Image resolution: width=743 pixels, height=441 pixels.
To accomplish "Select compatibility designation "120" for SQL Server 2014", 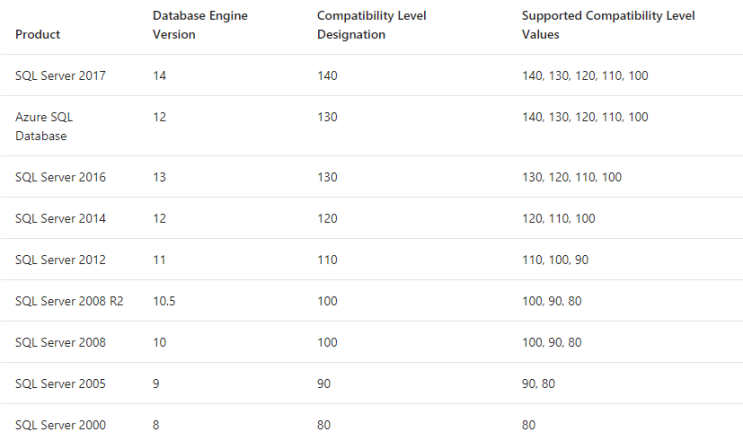I will coord(327,218).
